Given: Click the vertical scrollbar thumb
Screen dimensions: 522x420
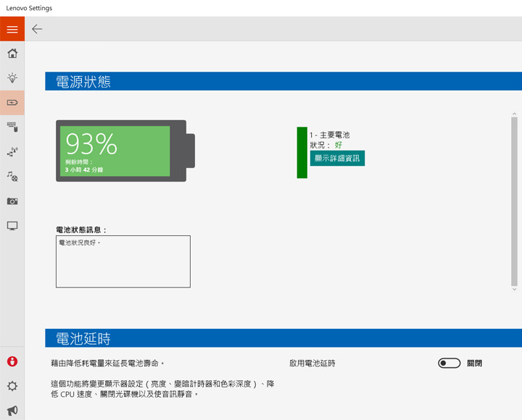Looking at the screenshot, I should coord(514,201).
